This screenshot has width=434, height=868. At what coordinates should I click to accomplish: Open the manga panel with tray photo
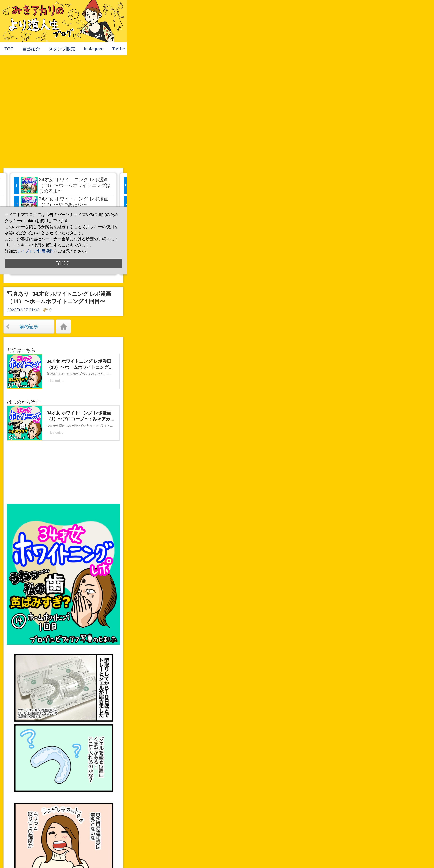(64, 688)
